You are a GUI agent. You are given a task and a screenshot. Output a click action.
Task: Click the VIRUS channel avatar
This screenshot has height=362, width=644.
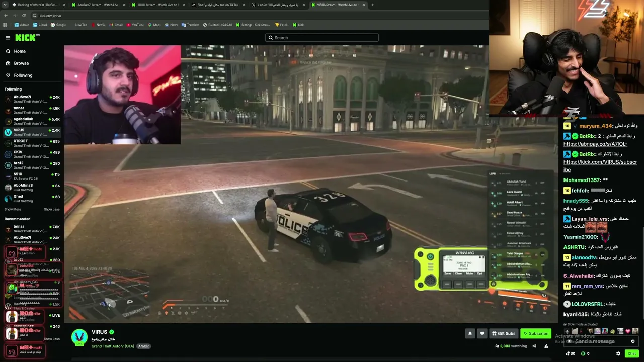pyautogui.click(x=79, y=337)
